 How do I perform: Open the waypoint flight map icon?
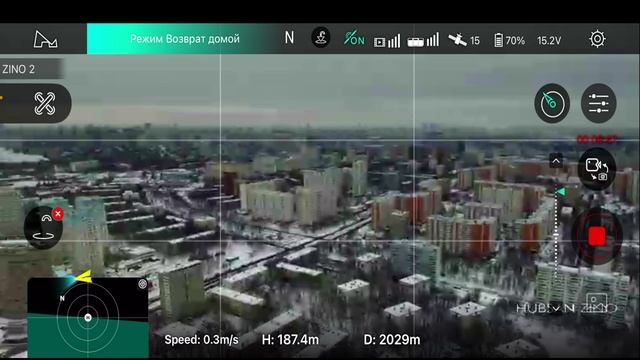point(45,39)
